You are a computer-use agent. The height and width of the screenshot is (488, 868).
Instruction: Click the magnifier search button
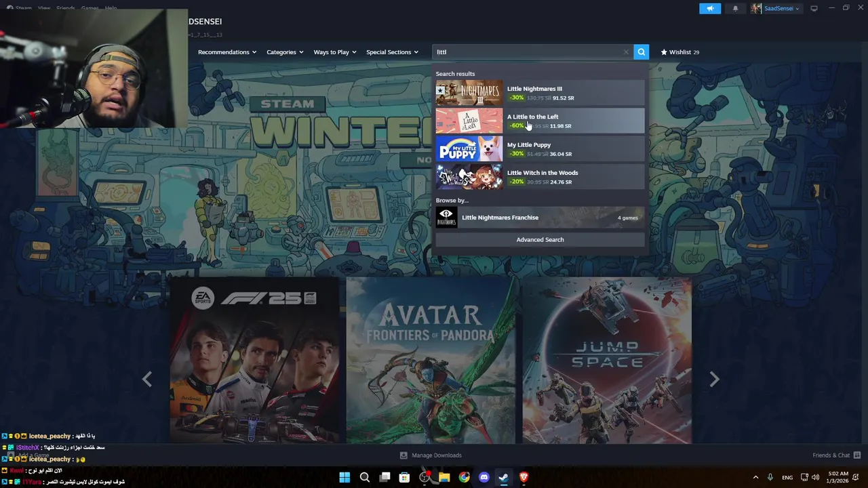click(641, 52)
